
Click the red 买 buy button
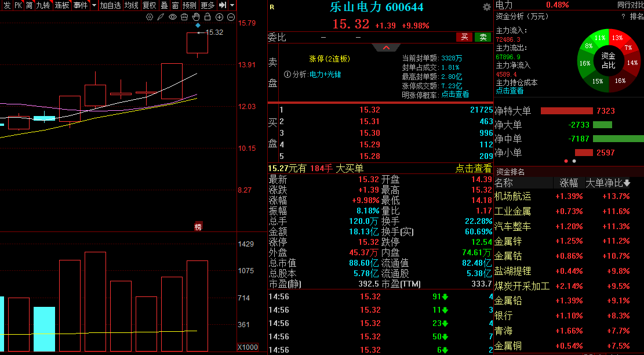(x=464, y=37)
